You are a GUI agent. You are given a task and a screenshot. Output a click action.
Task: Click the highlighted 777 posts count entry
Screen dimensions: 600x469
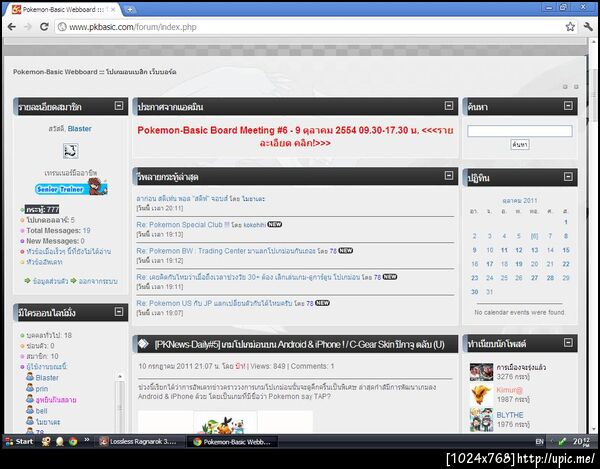(42, 210)
